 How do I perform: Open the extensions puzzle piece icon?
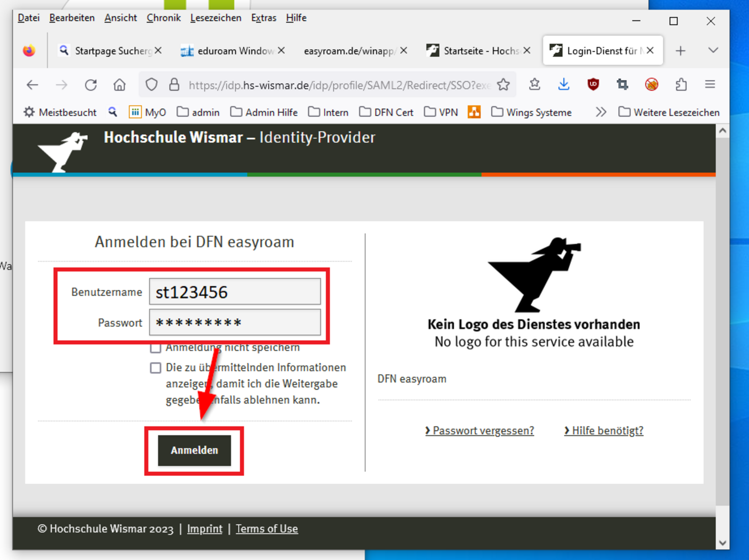(x=681, y=85)
